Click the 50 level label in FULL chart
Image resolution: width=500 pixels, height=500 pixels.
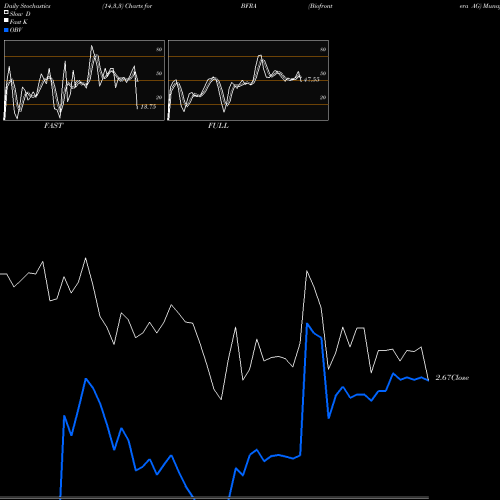pyautogui.click(x=323, y=73)
